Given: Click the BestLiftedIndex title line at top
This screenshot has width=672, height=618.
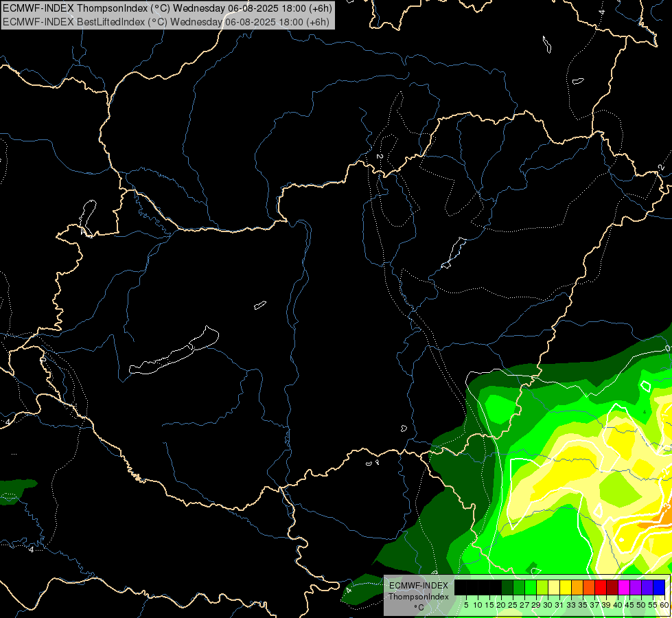Looking at the screenshot, I should pyautogui.click(x=166, y=21).
